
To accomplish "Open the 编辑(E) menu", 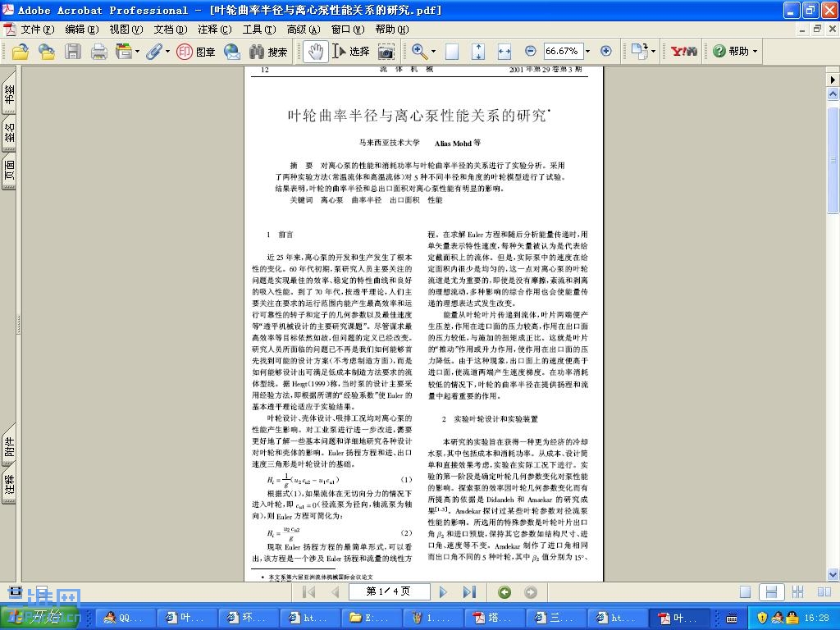I will pyautogui.click(x=82, y=30).
